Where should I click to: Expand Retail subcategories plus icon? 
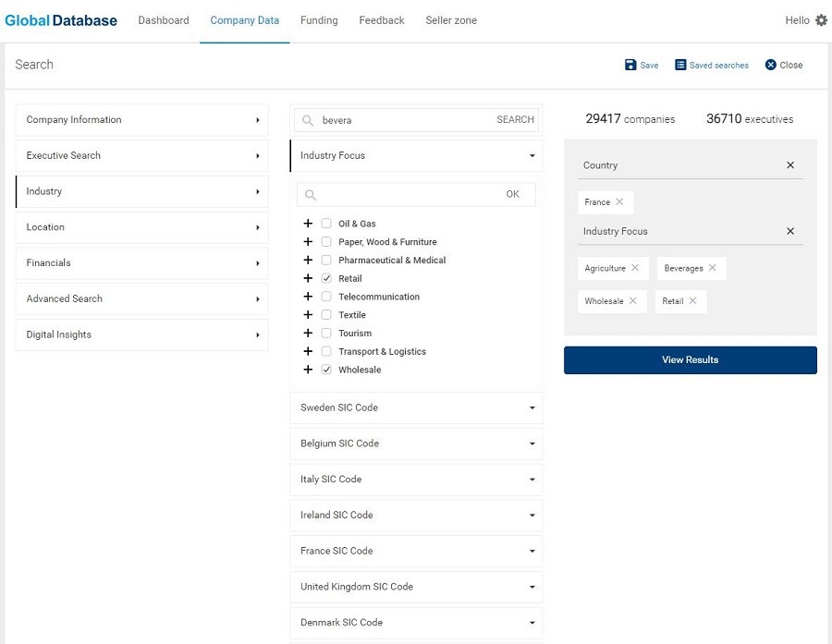coord(308,278)
